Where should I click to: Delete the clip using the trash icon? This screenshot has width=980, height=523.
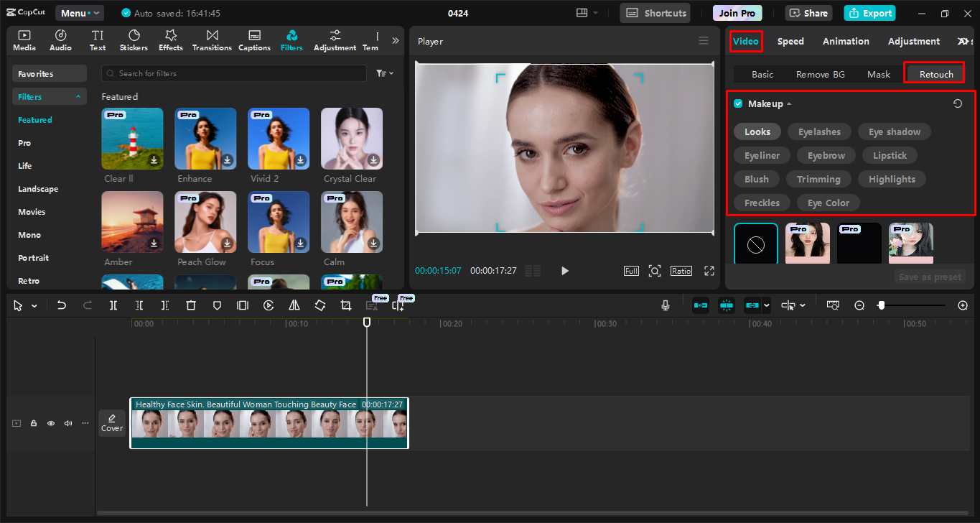click(190, 305)
